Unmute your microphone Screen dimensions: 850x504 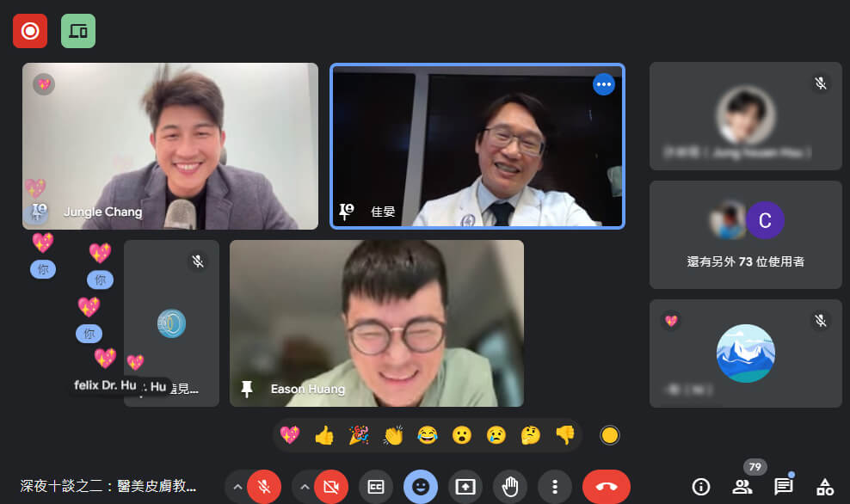(x=264, y=487)
